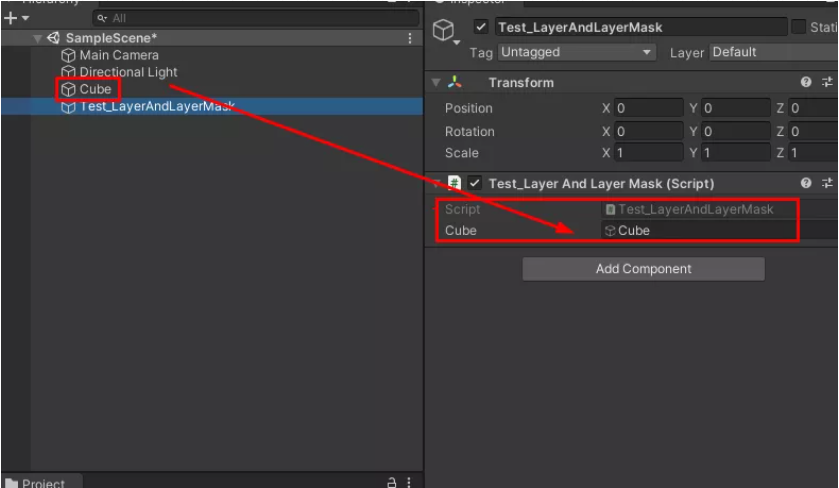
Task: Toggle the Static checkbox
Action: tap(798, 27)
